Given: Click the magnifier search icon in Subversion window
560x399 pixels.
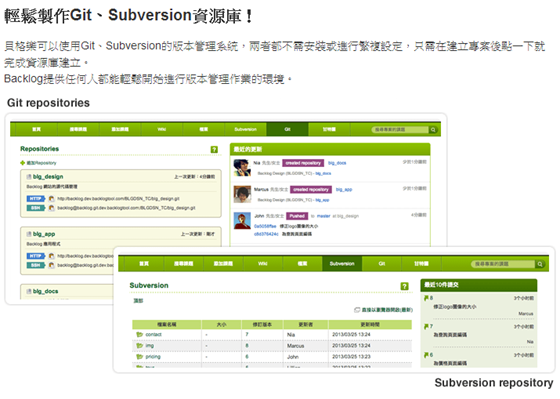Looking at the screenshot, I should [x=540, y=264].
